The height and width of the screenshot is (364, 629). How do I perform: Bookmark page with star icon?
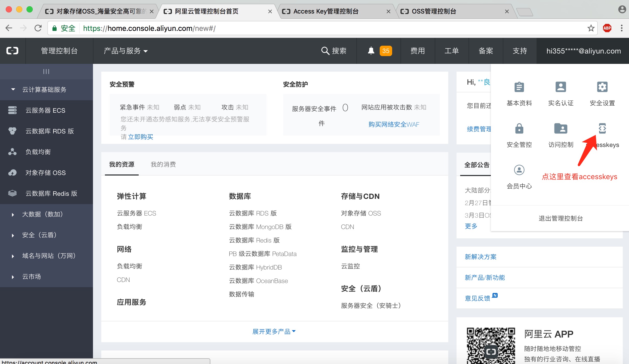591,28
